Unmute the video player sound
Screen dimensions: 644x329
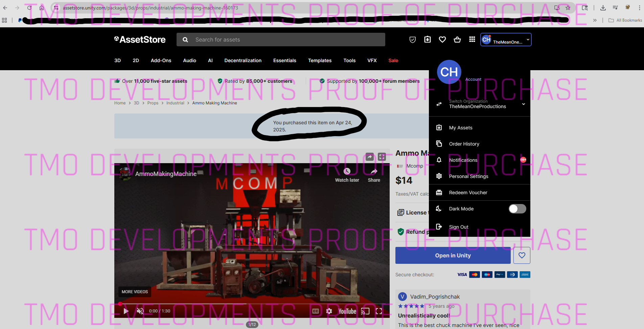tap(140, 311)
